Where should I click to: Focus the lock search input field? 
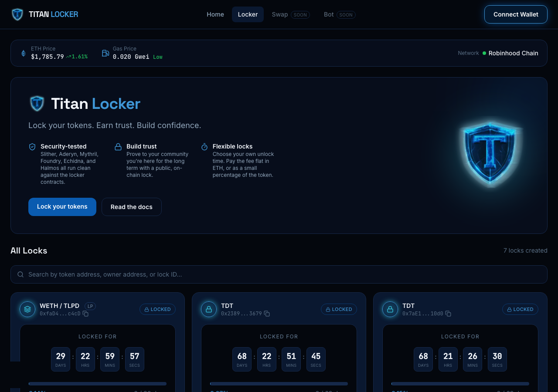tap(279, 274)
